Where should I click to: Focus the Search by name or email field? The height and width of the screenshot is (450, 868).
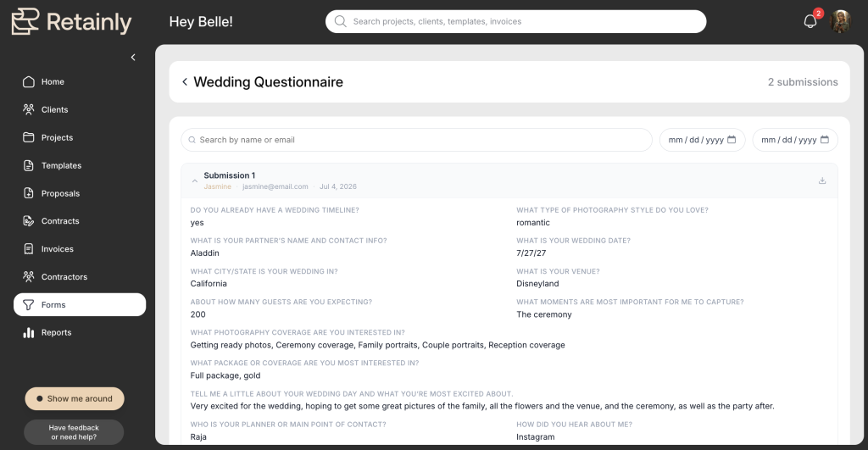tap(416, 140)
